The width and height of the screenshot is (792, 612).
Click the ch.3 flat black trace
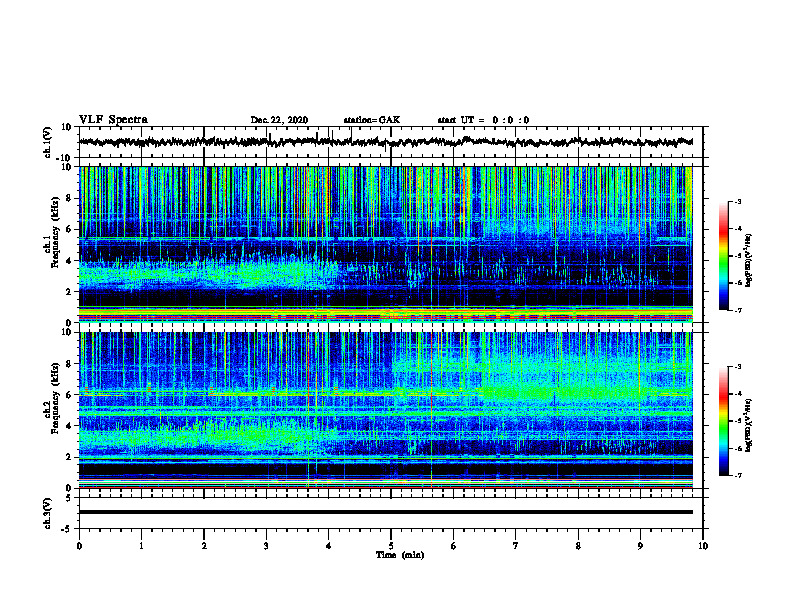pyautogui.click(x=386, y=512)
